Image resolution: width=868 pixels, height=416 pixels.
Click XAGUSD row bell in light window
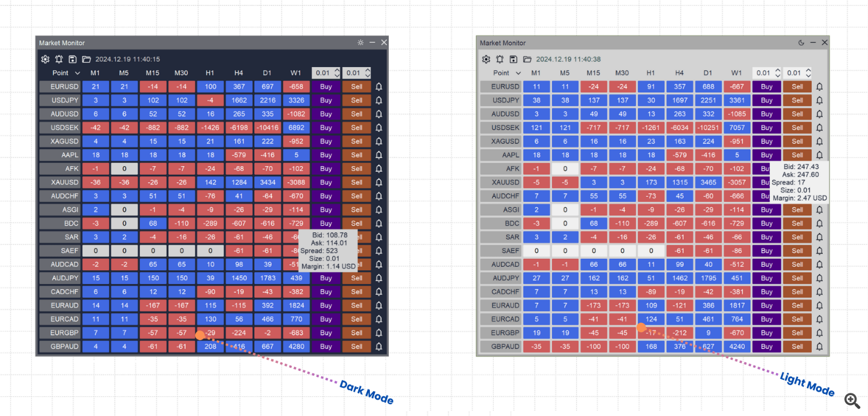click(x=820, y=141)
